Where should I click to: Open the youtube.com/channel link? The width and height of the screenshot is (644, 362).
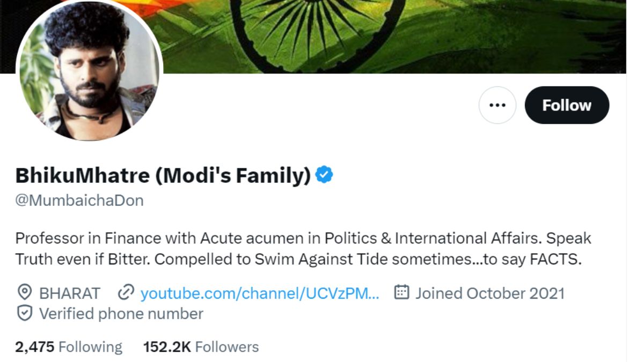260,293
